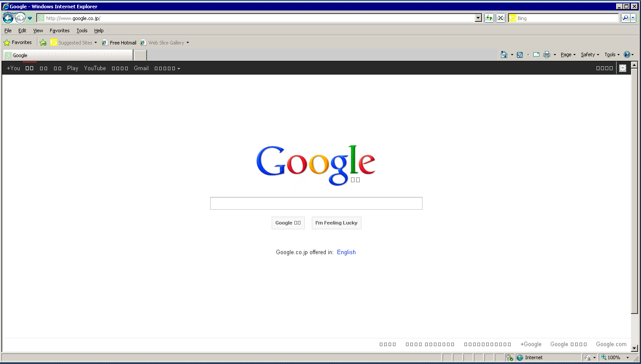Open the Google apps grid icon
Image resolution: width=641 pixels, height=364 pixels.
click(622, 68)
